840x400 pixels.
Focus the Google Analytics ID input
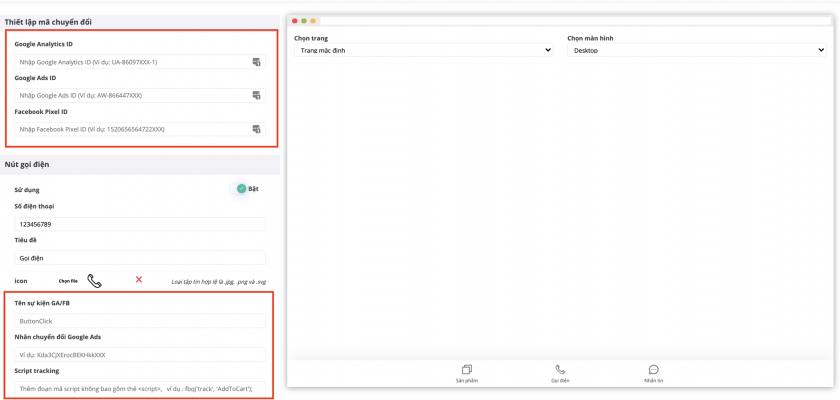tap(130, 62)
